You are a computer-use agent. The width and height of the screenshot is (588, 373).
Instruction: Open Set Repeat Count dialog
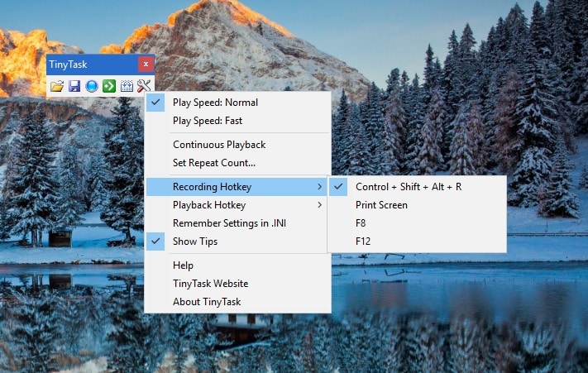(x=213, y=163)
